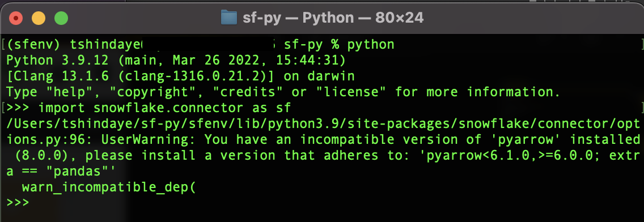This screenshot has height=222, width=644.
Task: Click the red close window button
Action: click(x=16, y=18)
